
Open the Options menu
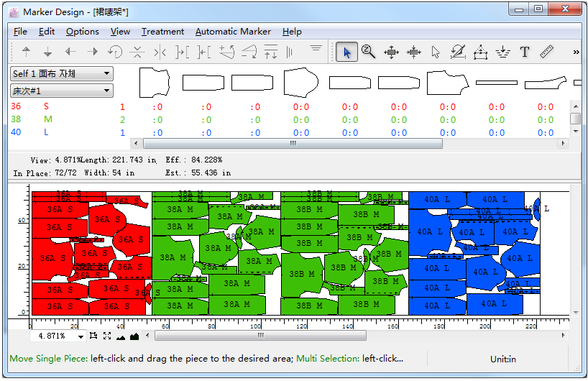click(x=83, y=32)
